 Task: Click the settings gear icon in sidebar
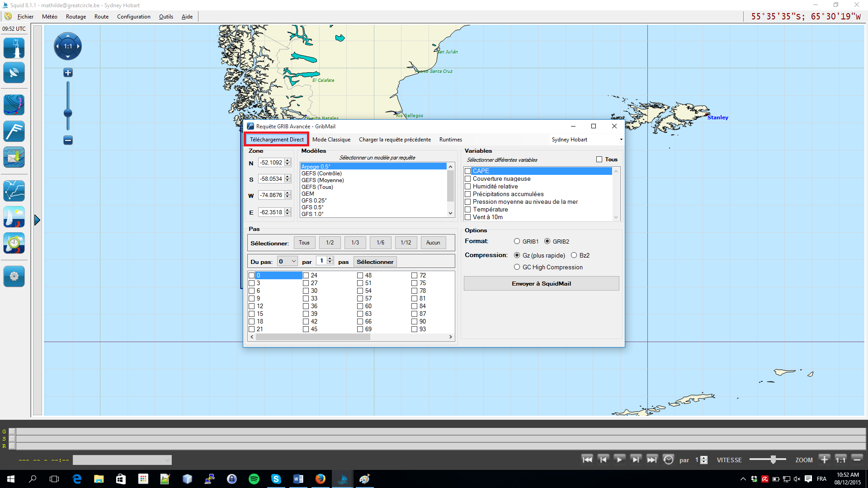pyautogui.click(x=14, y=276)
